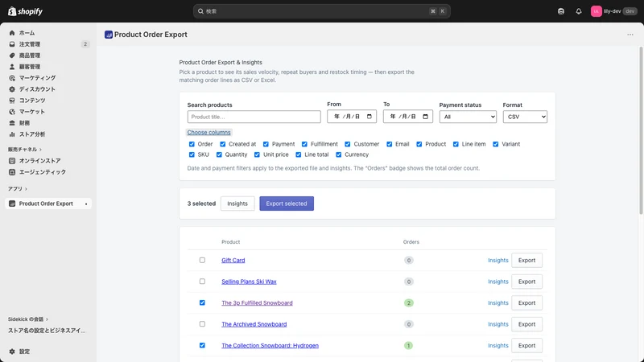This screenshot has height=362, width=644.
Task: Click the pin dot next to Product Order Export
Action: tap(86, 204)
